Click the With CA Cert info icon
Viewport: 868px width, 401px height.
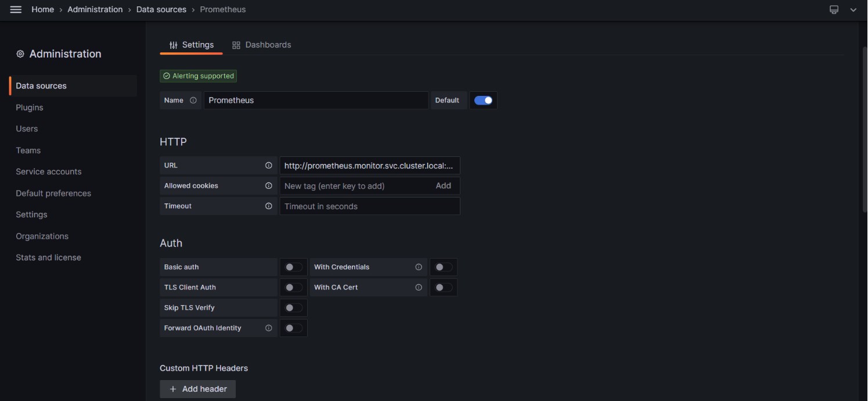pyautogui.click(x=419, y=287)
